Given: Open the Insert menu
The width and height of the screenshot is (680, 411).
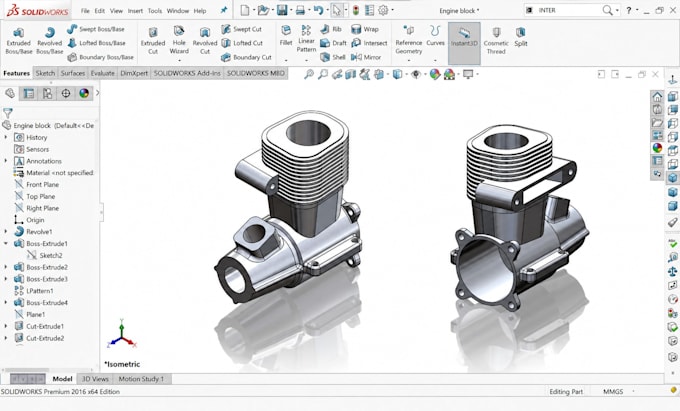Looking at the screenshot, I should (135, 11).
